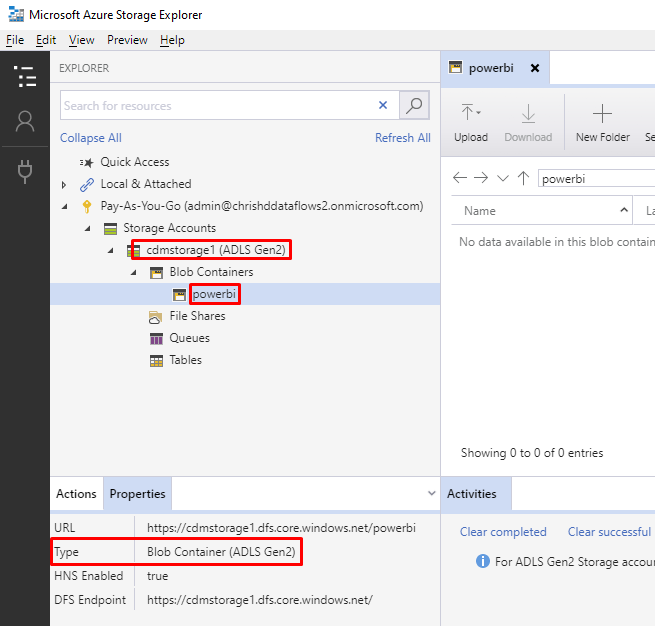Expand the Local & Attached node

(64, 185)
